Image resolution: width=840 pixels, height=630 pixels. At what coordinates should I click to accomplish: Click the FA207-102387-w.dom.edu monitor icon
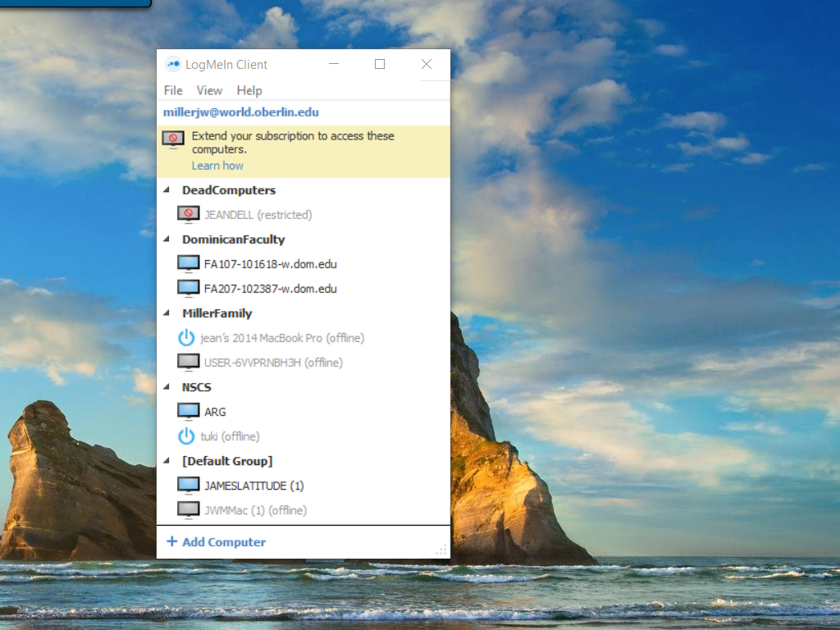click(x=188, y=289)
